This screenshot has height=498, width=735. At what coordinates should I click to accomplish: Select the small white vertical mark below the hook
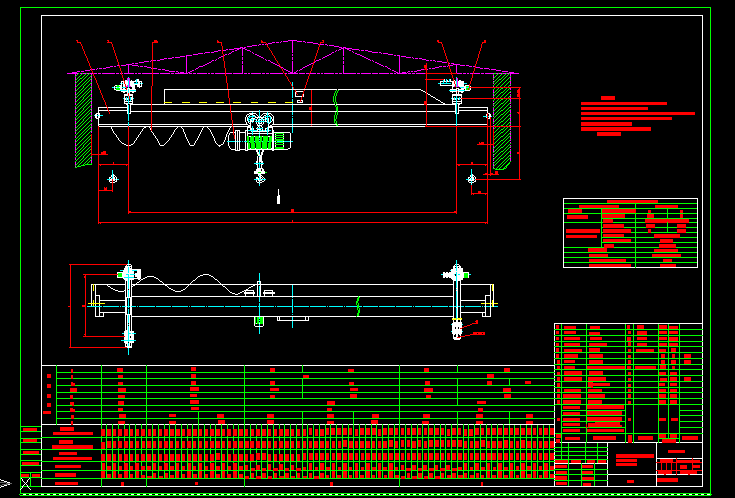[278, 197]
